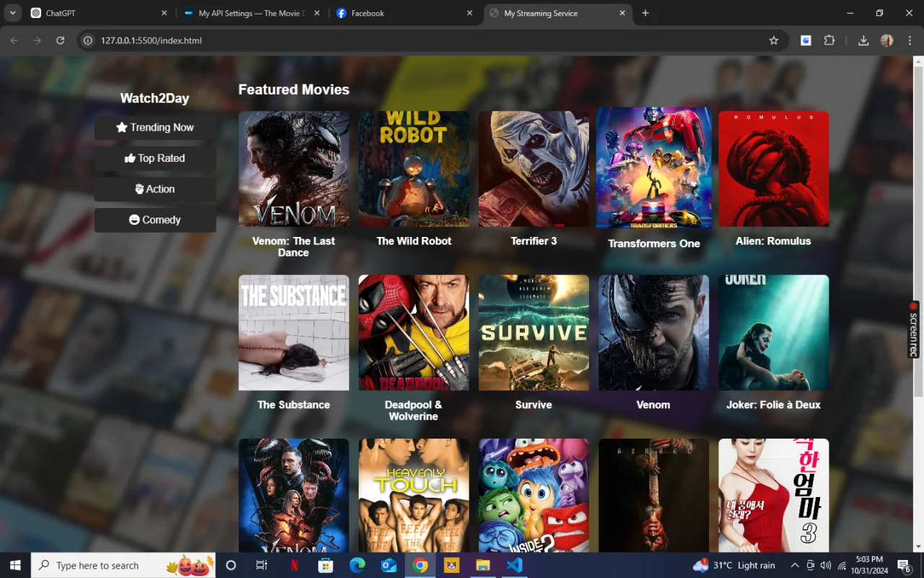
Task: Open the Extensions puzzle-piece menu
Action: coord(829,40)
